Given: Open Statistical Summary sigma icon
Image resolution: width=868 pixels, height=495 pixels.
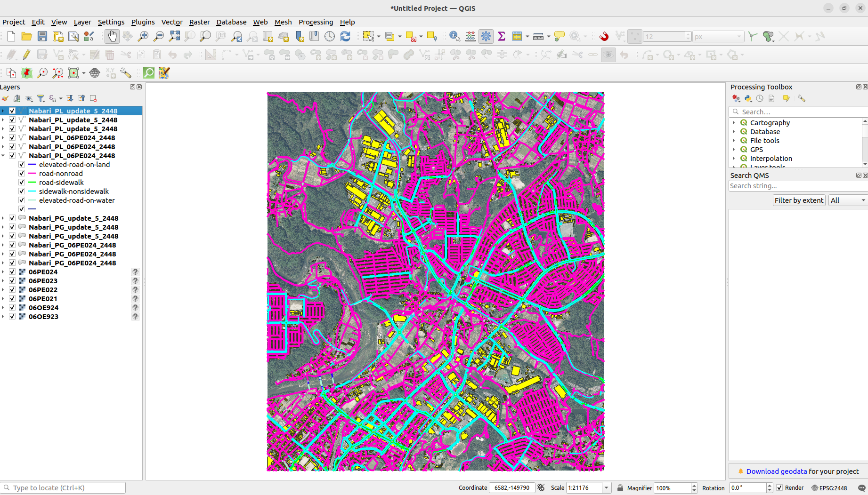Looking at the screenshot, I should click(502, 36).
